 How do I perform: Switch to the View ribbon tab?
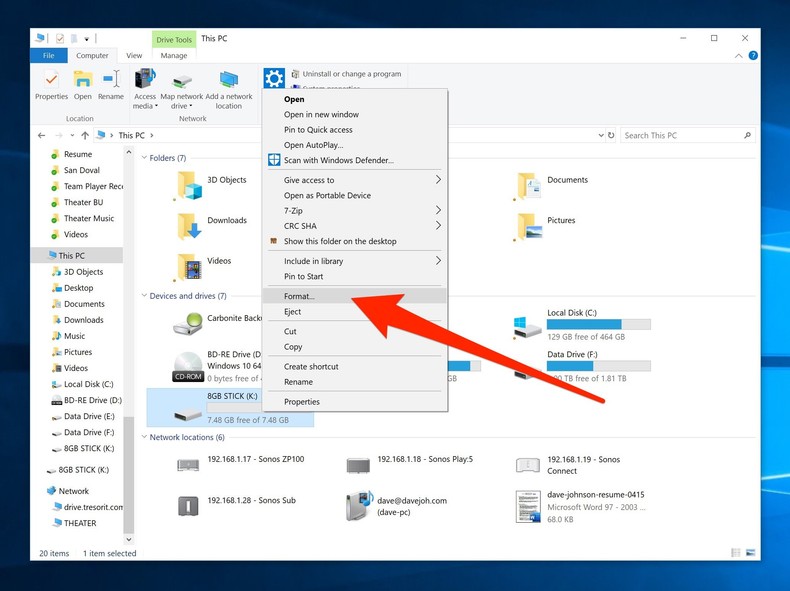click(134, 56)
